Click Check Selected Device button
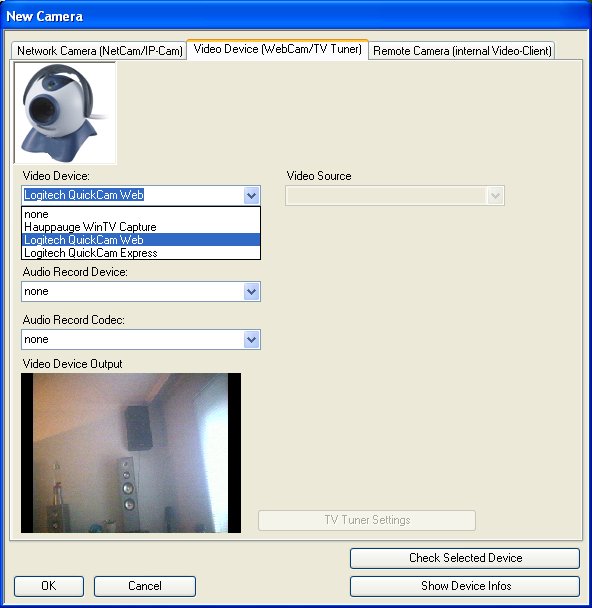Image resolution: width=592 pixels, height=608 pixels. click(465, 558)
